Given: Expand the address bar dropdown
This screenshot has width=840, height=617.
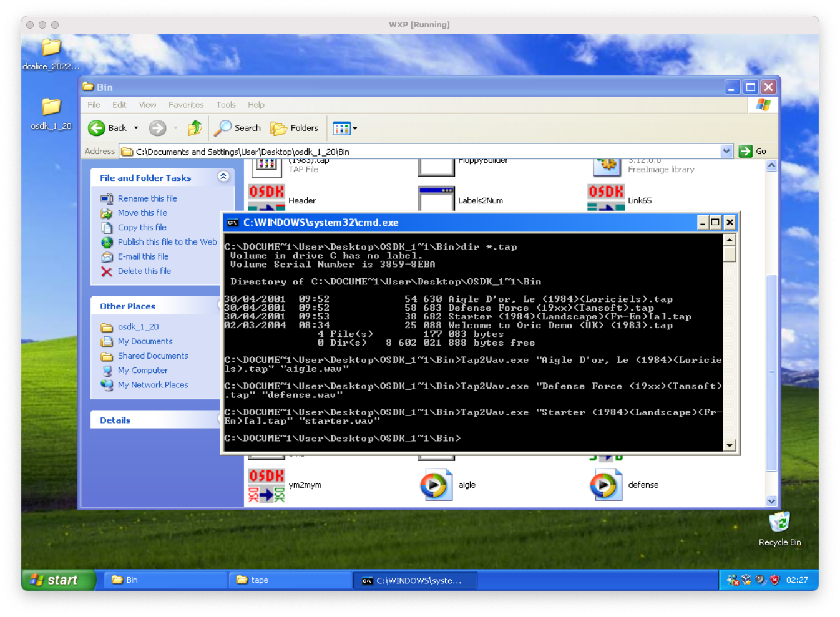Looking at the screenshot, I should click(x=726, y=151).
